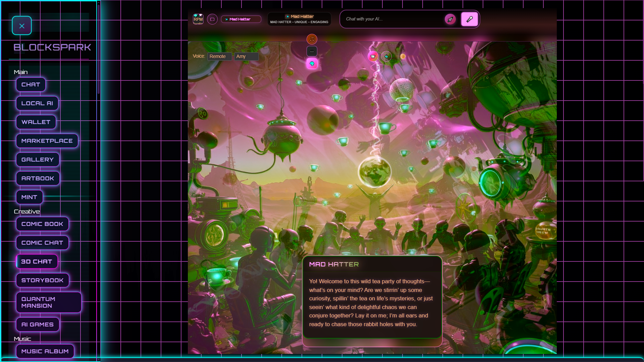644x362 pixels.
Task: Click the pink box icon
Action: [x=373, y=57]
